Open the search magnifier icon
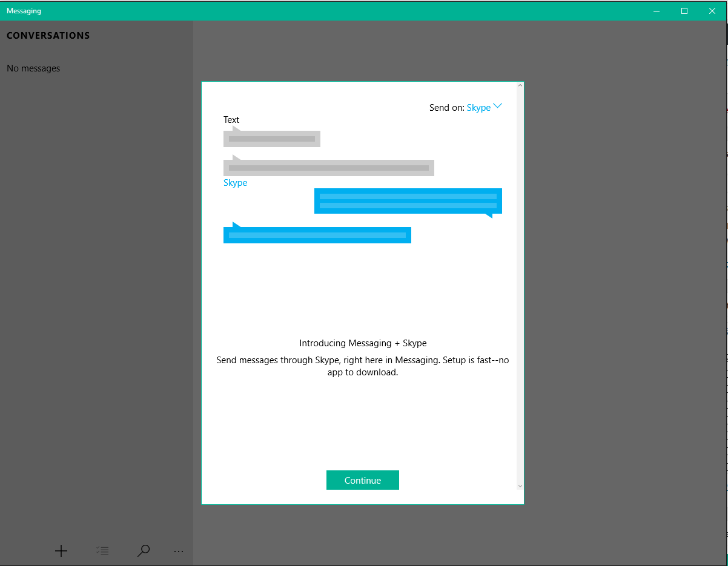This screenshot has width=728, height=566. pyautogui.click(x=144, y=551)
